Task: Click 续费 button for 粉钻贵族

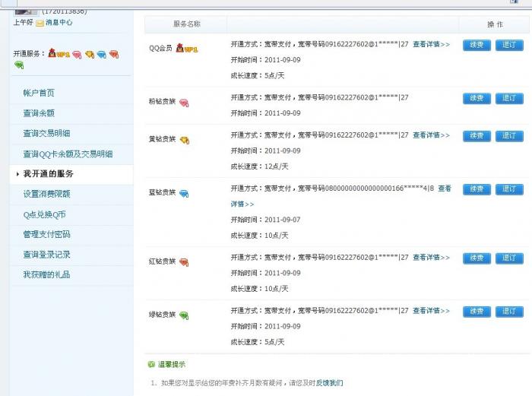Action: pyautogui.click(x=477, y=98)
